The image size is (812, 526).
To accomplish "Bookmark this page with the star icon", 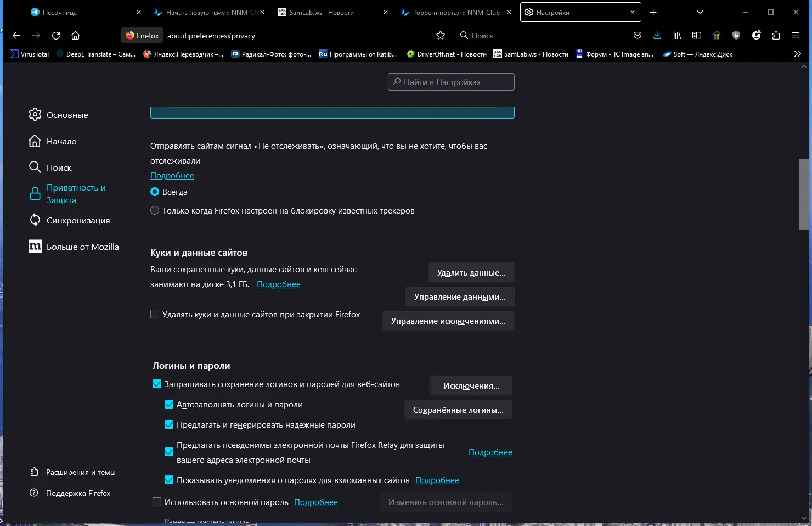I will point(441,36).
